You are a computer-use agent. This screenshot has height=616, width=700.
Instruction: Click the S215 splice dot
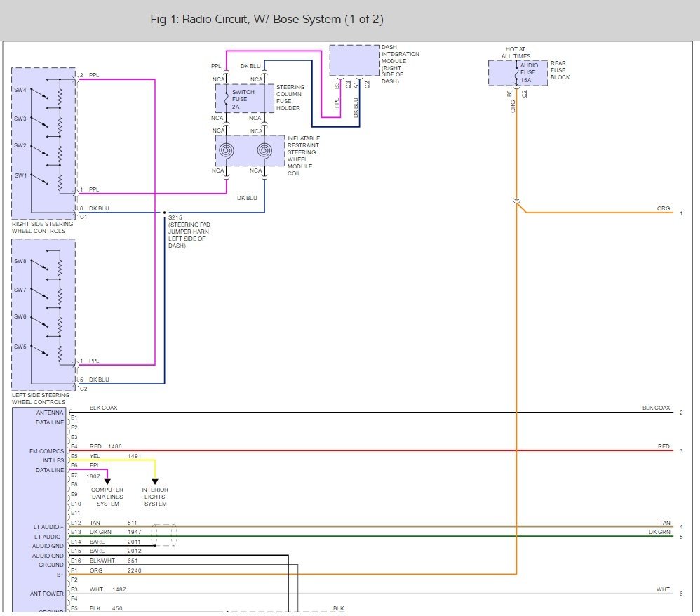click(165, 213)
